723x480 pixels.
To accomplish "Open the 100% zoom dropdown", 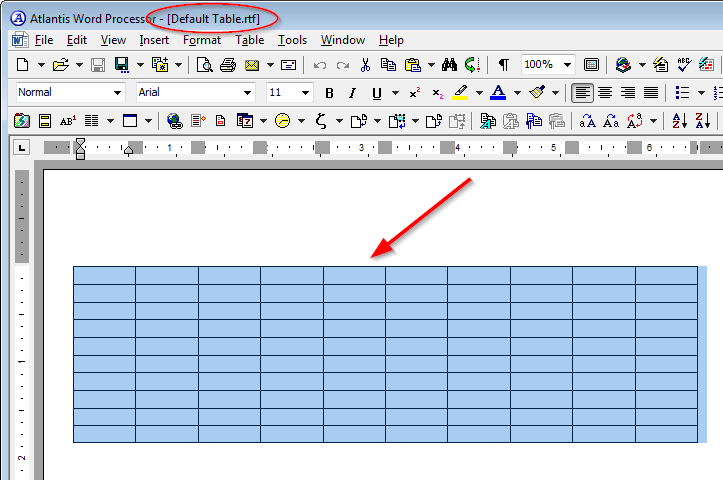I will [x=568, y=65].
